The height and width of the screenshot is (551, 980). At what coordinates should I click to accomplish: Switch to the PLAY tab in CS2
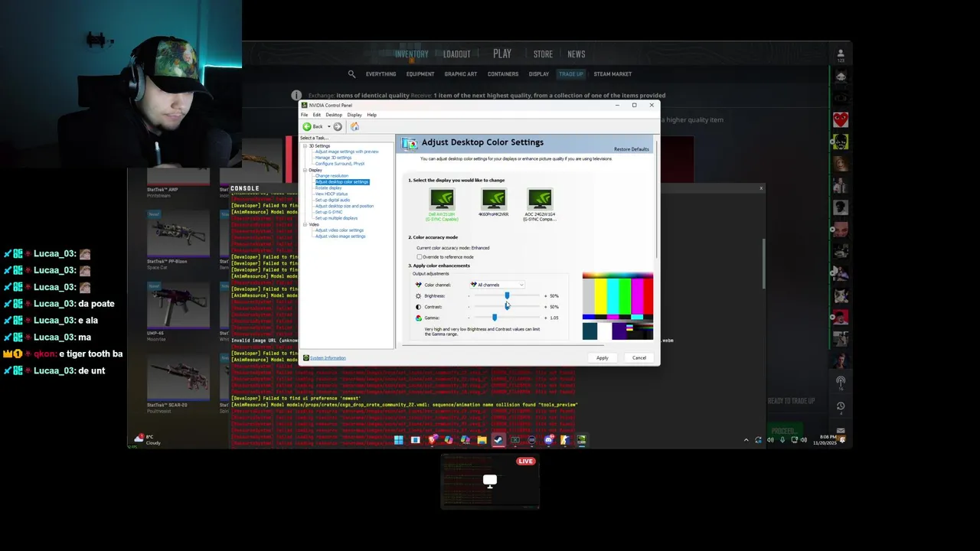(502, 54)
